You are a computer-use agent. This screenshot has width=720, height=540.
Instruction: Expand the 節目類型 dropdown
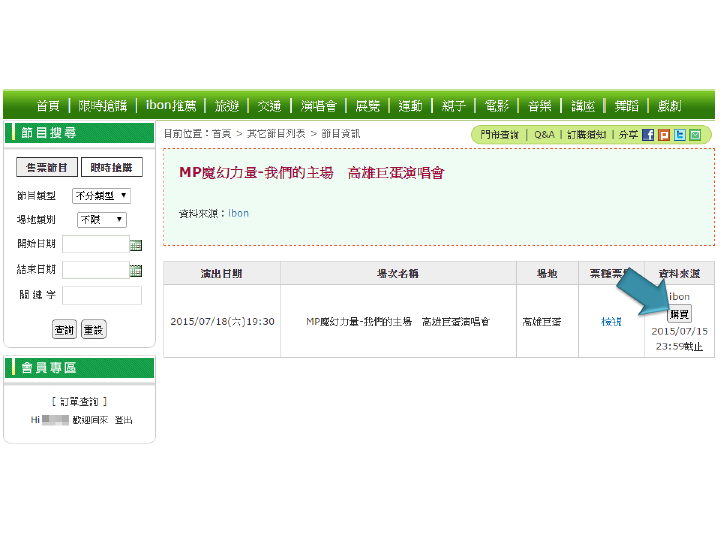pos(102,196)
